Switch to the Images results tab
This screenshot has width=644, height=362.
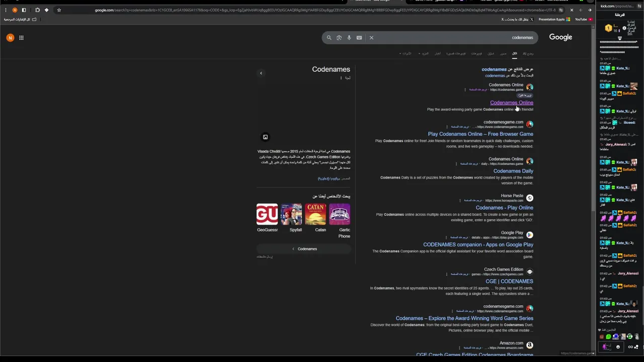[503, 53]
